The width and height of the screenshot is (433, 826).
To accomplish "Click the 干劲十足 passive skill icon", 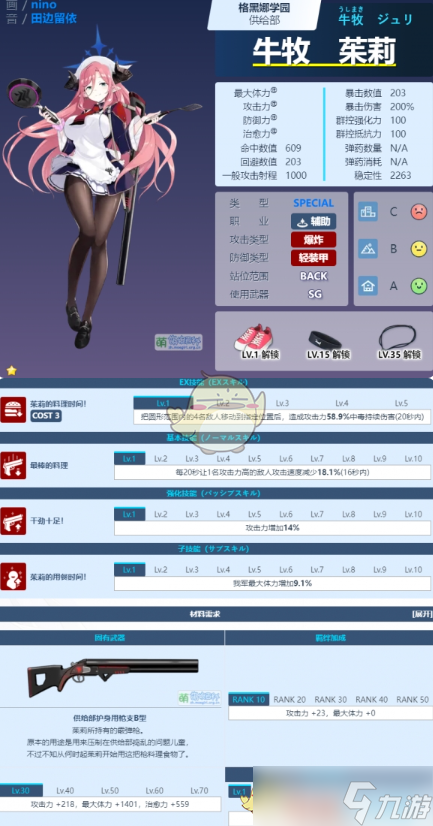I will click(x=13, y=520).
